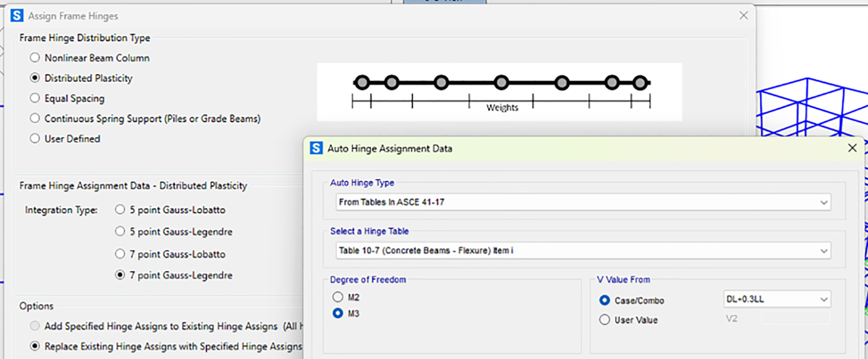Viewport: 868px width, 359px height.
Task: Select Continuous Spring Support option
Action: (x=35, y=118)
